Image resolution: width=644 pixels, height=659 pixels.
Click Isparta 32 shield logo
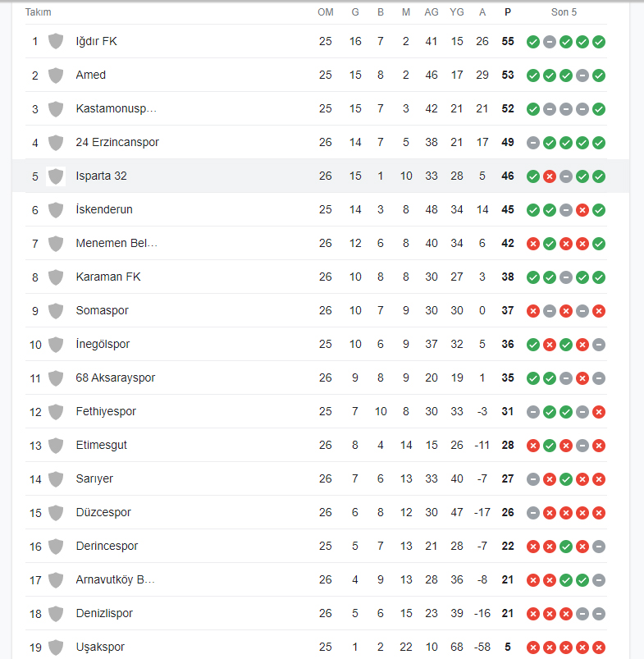[x=56, y=176]
